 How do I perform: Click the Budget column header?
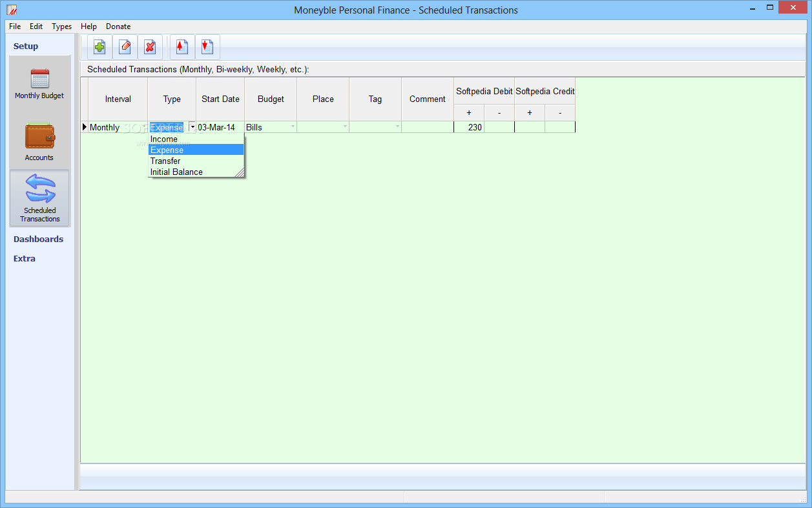coord(271,99)
